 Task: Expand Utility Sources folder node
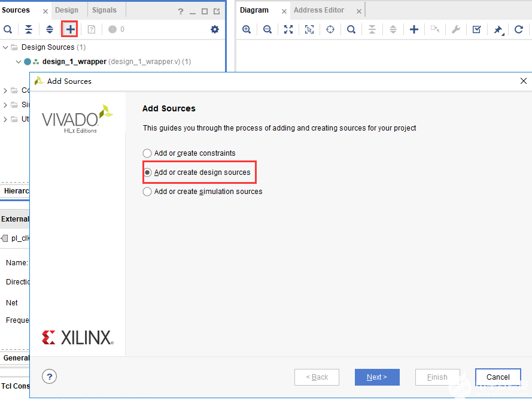[x=5, y=119]
